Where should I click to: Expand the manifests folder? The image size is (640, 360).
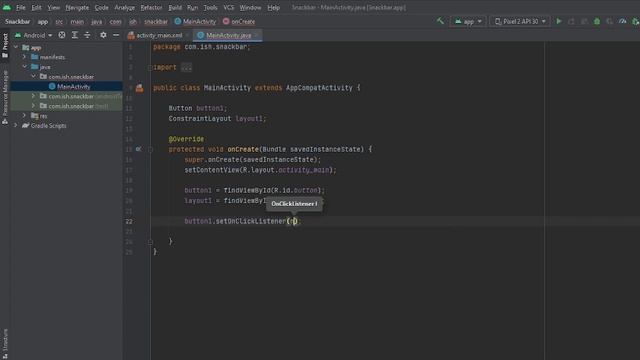[x=24, y=57]
